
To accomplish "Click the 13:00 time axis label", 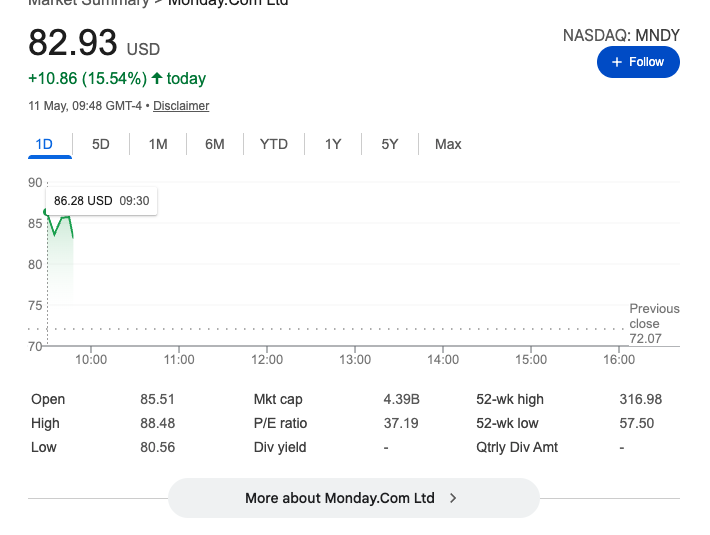I will tap(355, 360).
